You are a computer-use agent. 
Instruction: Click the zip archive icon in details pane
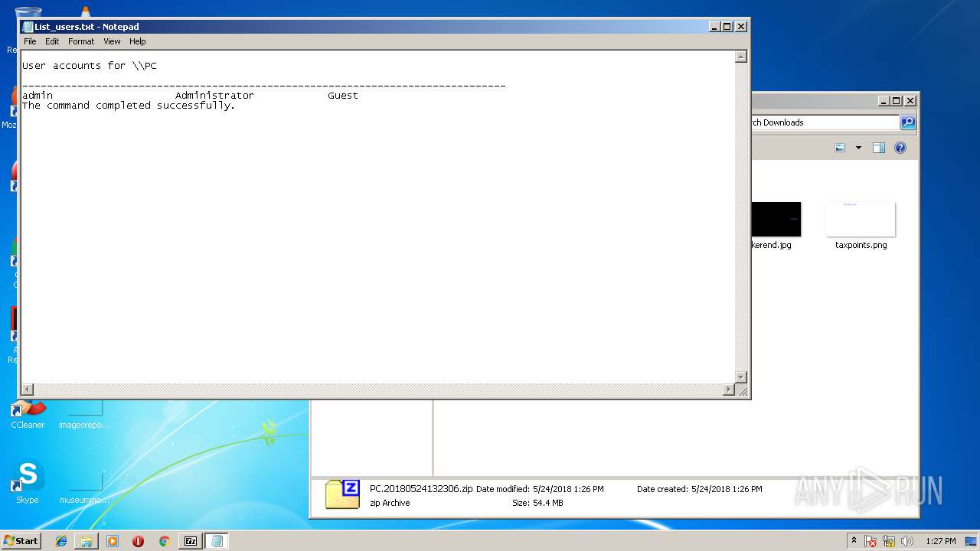(x=342, y=494)
